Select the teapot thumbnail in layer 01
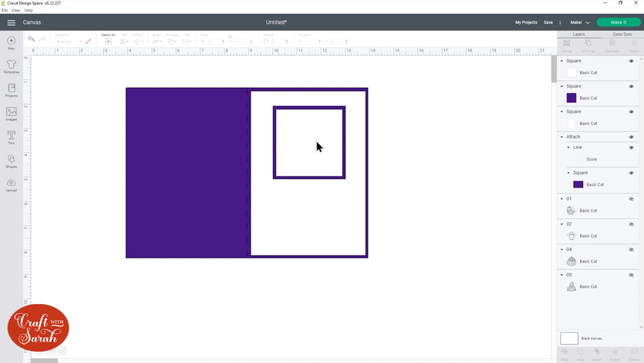This screenshot has height=363, width=644. click(572, 211)
